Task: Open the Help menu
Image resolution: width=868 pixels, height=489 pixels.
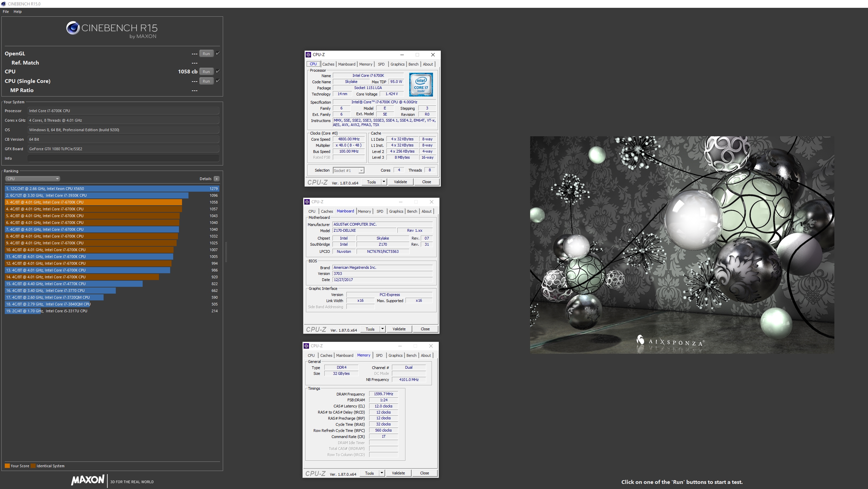Action: point(18,12)
